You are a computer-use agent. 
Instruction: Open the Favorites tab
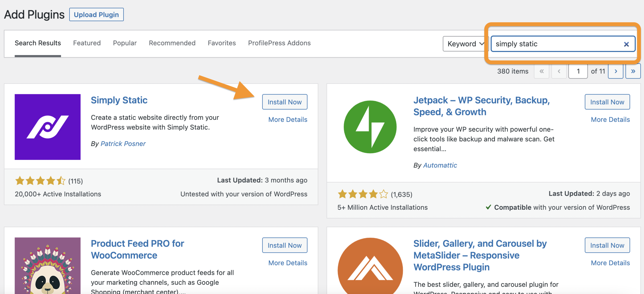[x=222, y=43]
